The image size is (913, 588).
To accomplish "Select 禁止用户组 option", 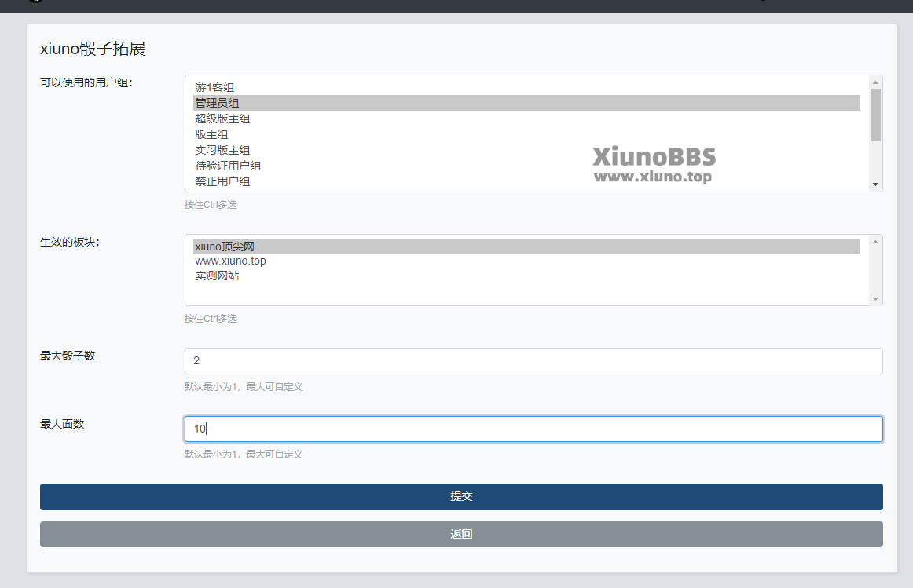I will coord(526,181).
